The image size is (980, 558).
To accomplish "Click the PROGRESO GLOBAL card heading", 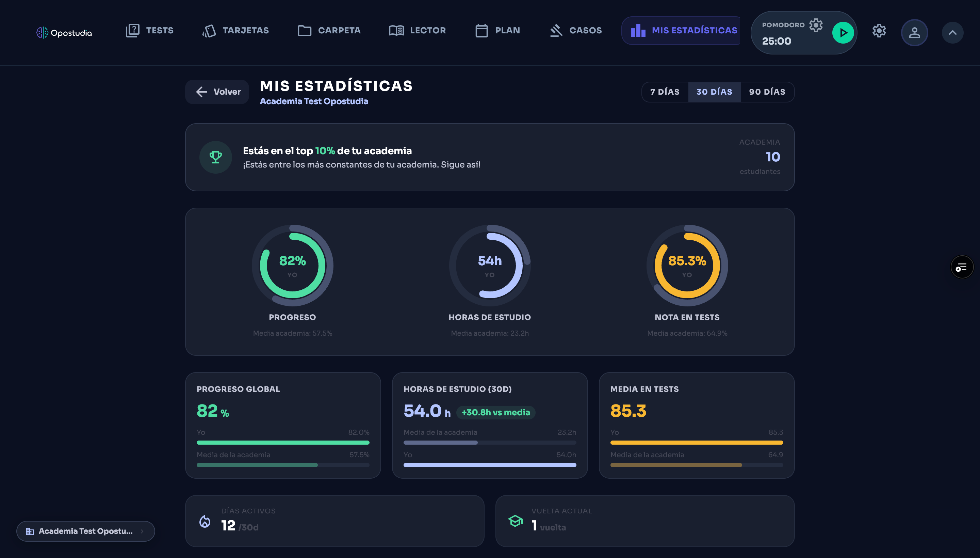I will click(x=238, y=389).
